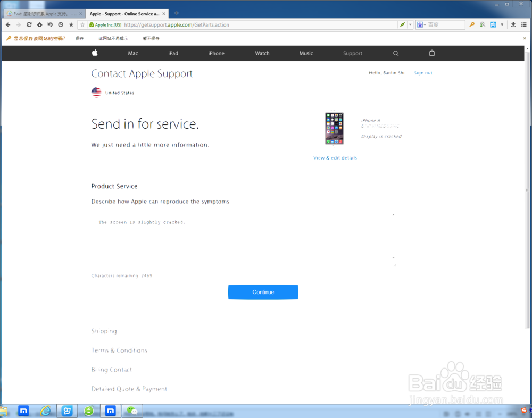Viewport: 532px width, 418px height.
Task: Choose 此网站不再提示 in password bar
Action: [113, 38]
